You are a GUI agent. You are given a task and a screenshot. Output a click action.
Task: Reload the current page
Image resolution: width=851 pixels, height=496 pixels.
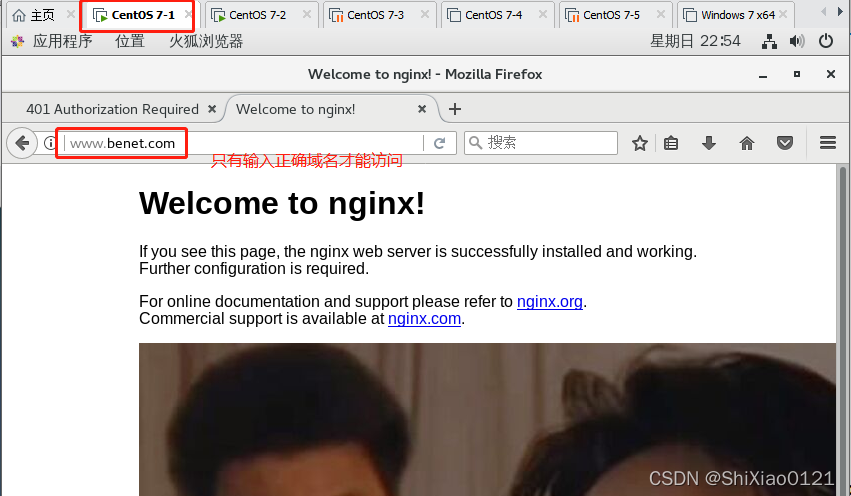click(440, 143)
